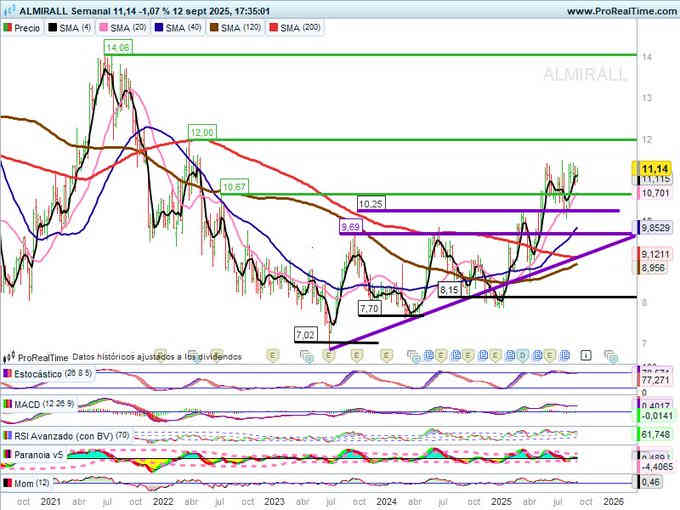Image resolution: width=680 pixels, height=510 pixels.
Task: Click the last news icon right of info marker
Action: (611, 356)
